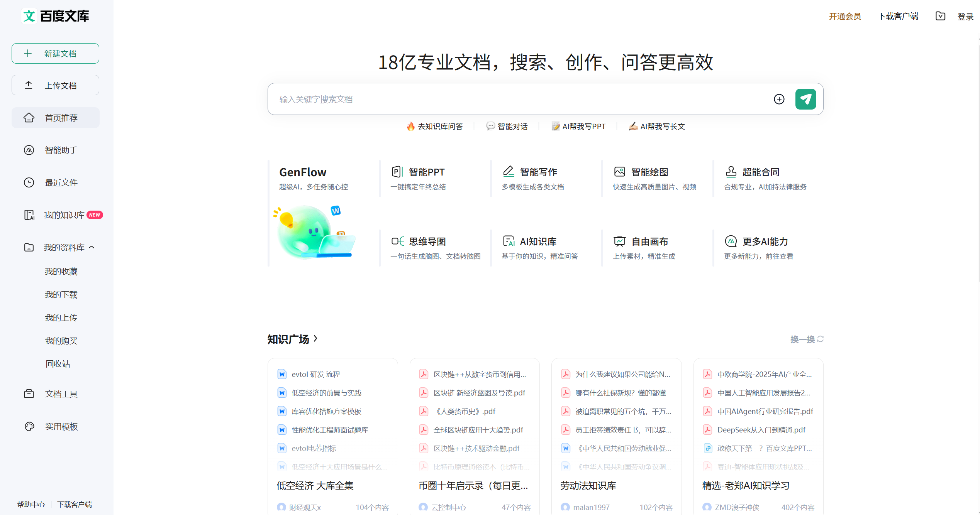The width and height of the screenshot is (980, 515).
Task: Click 登录 to sign in
Action: (965, 17)
